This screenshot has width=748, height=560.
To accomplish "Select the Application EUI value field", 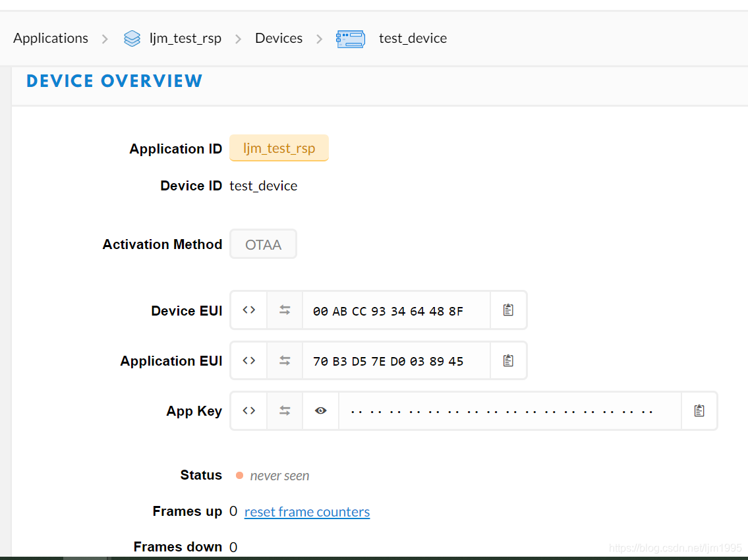I will click(x=397, y=360).
